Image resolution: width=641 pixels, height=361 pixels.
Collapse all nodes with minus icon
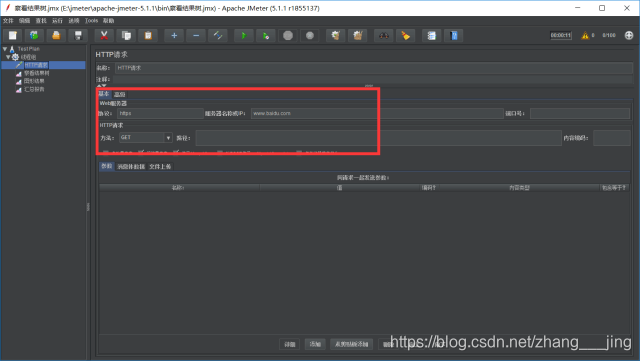tap(196, 36)
